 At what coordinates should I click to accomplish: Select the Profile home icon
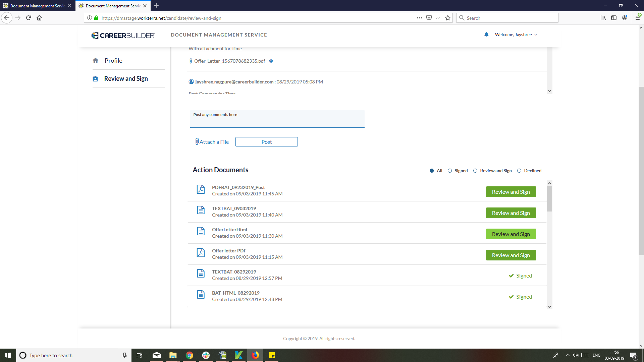point(96,60)
